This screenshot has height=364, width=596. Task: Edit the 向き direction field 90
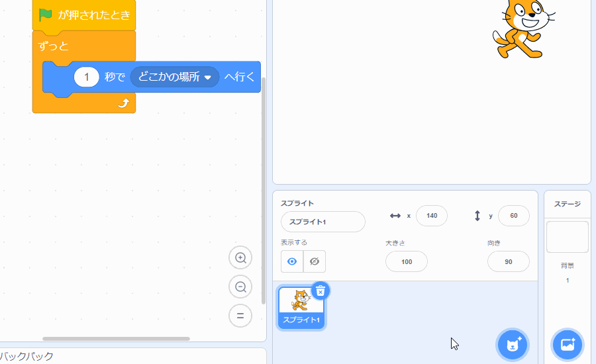pyautogui.click(x=508, y=261)
